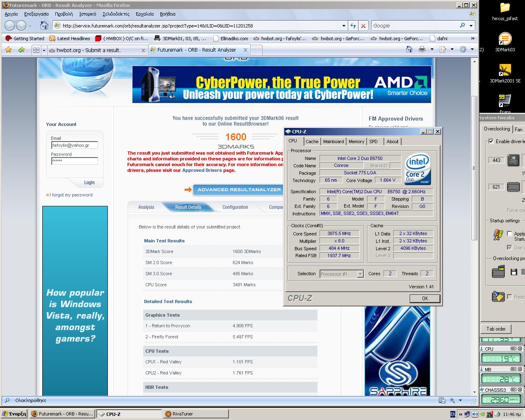This screenshot has width=525, height=420.
Task: Open the Processor #1 selection dropdown
Action: pos(360,274)
